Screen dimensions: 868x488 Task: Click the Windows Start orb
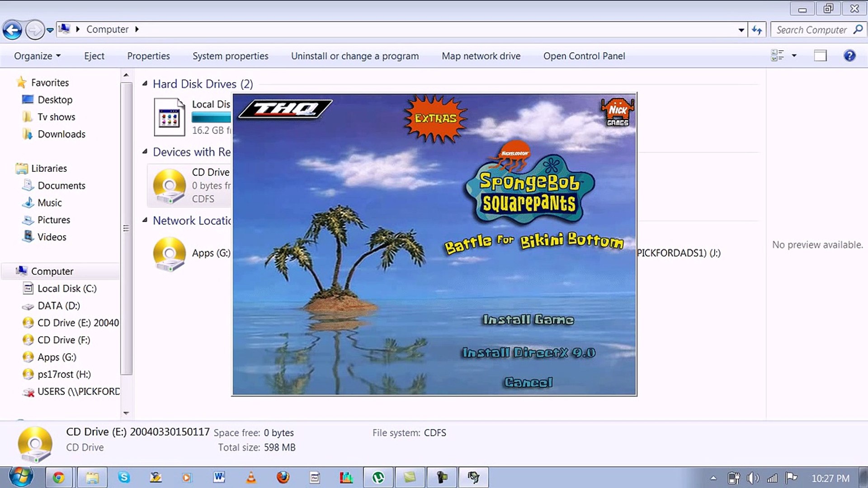pyautogui.click(x=20, y=477)
